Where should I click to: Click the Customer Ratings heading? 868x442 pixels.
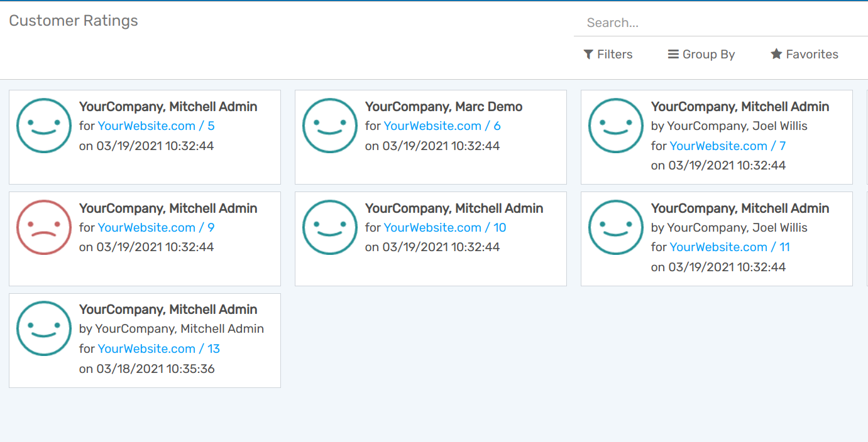tap(74, 21)
